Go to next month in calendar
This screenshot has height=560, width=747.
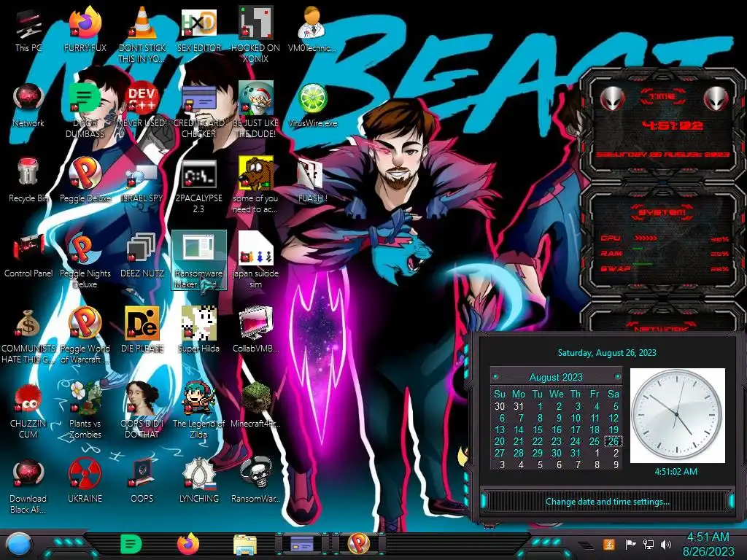pos(617,377)
